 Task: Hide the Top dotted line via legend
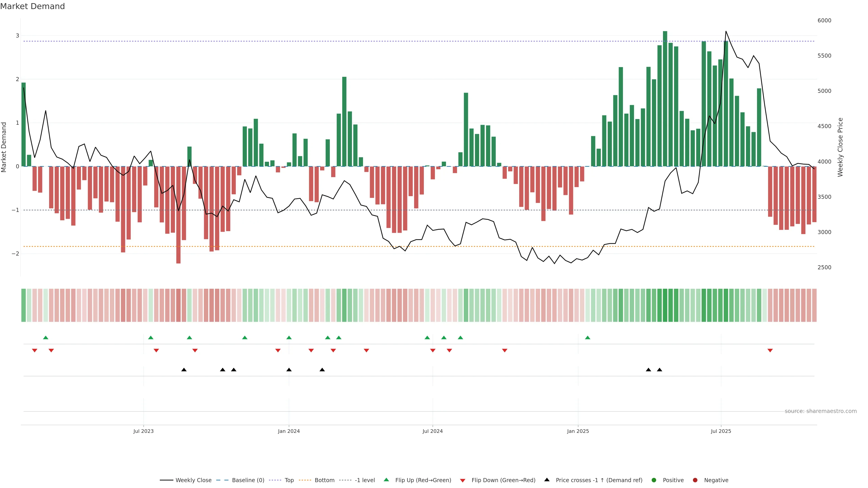point(289,480)
